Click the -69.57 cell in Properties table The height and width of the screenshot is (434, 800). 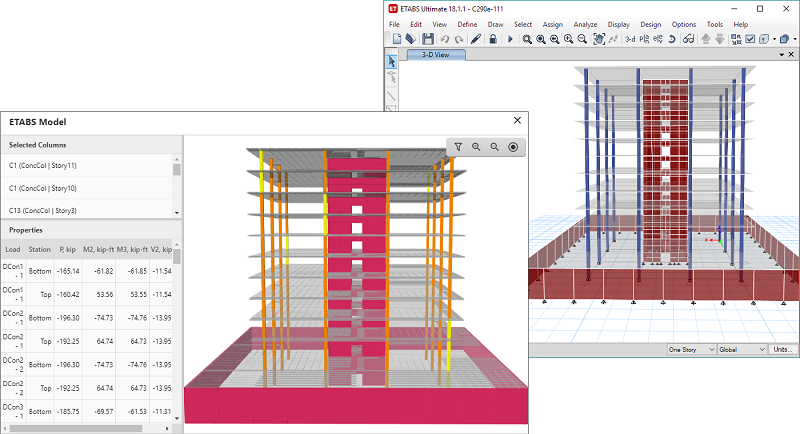pos(98,412)
